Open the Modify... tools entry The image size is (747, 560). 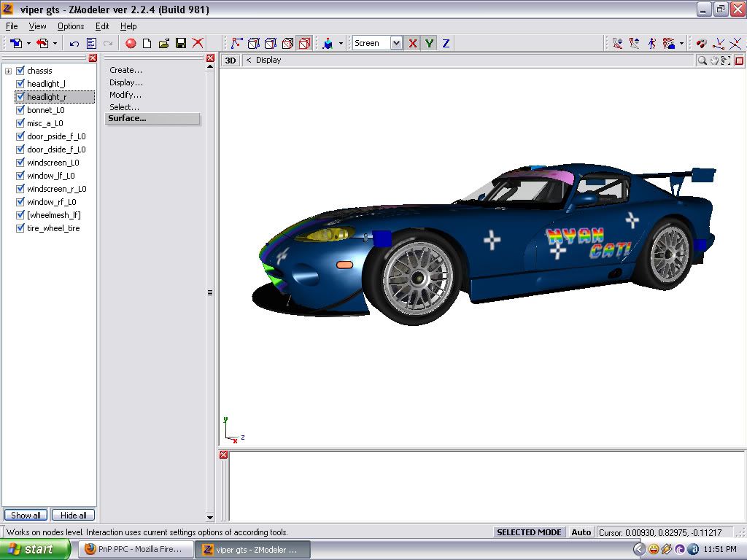point(125,95)
